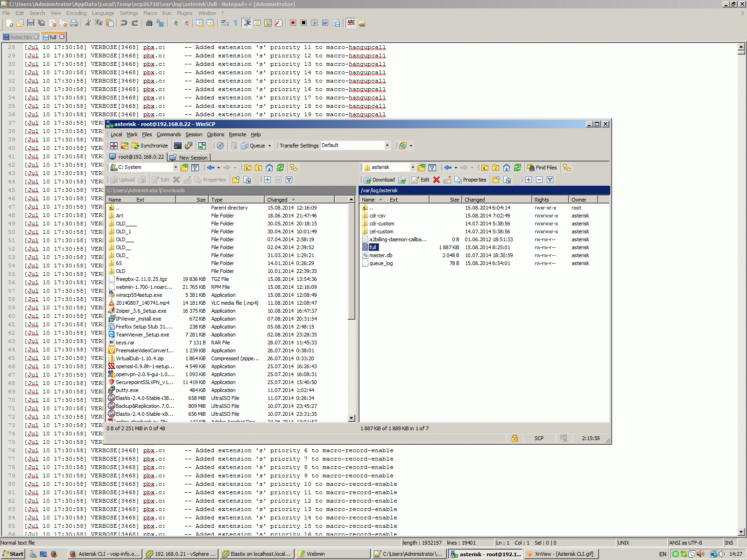Open WinSCP Session menu
The width and height of the screenshot is (747, 560).
194,134
